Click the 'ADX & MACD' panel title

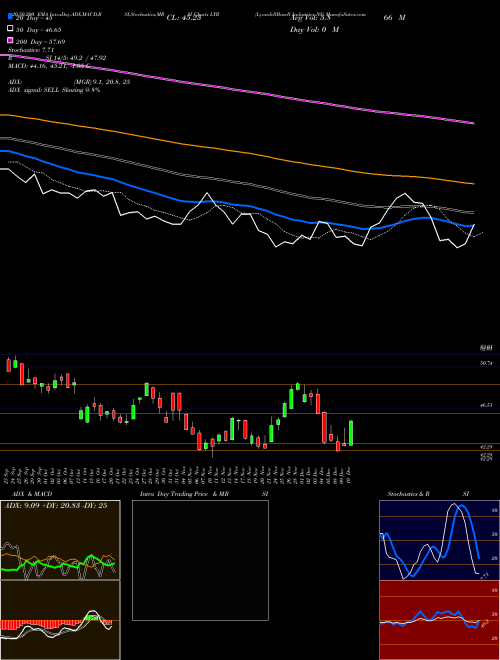point(32,494)
